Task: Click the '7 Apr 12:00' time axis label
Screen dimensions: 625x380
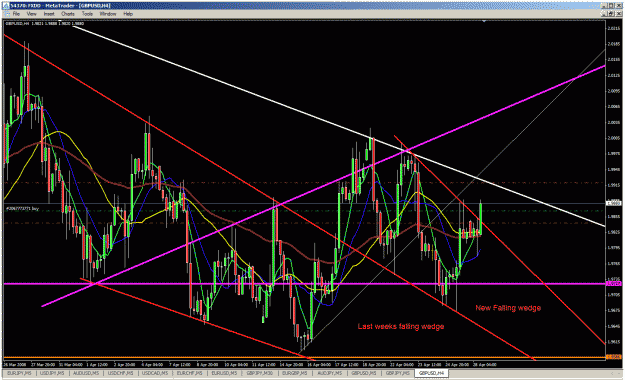Action: (x=180, y=364)
